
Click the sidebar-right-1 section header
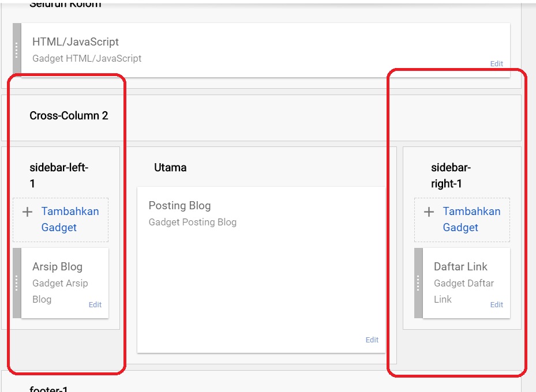tap(452, 174)
